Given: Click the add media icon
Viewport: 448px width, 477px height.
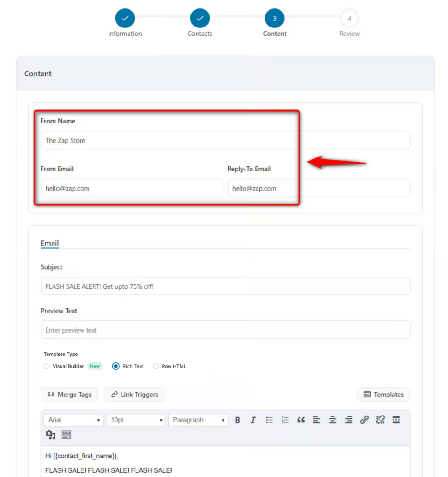Looking at the screenshot, I should (50, 435).
